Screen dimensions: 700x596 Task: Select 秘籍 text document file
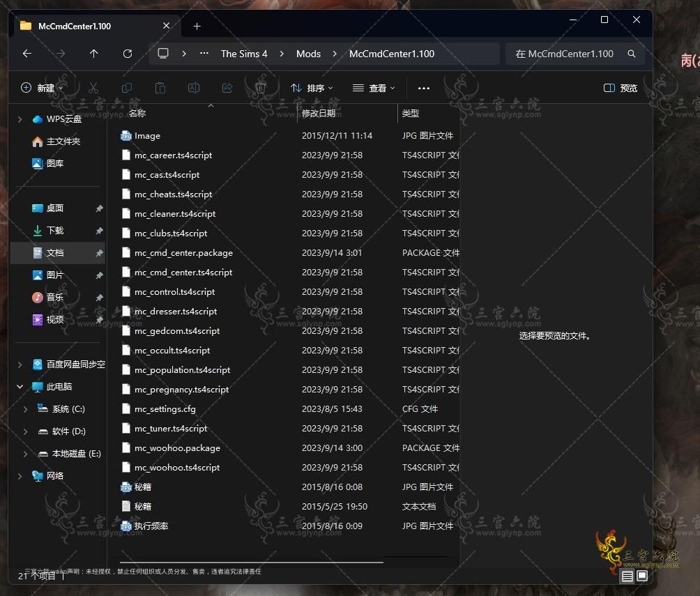[290, 506]
